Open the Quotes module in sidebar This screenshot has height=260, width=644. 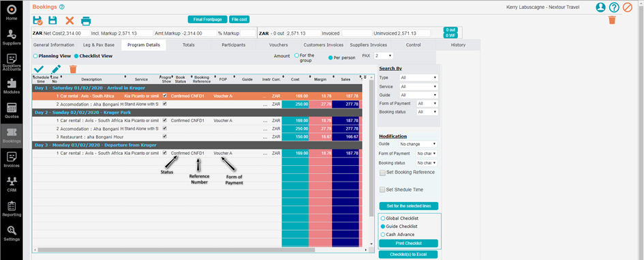coord(12,111)
